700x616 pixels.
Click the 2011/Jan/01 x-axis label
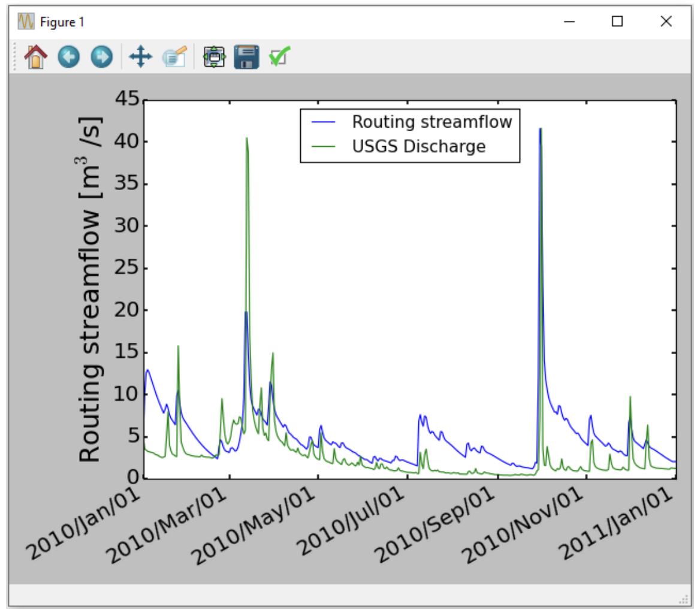617,523
